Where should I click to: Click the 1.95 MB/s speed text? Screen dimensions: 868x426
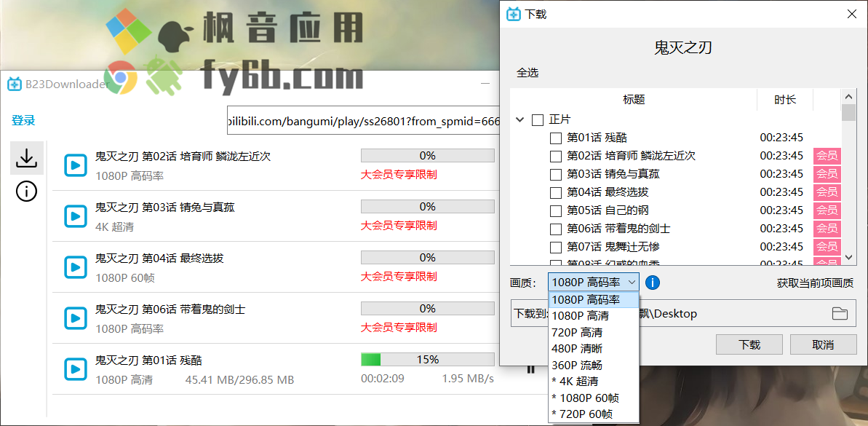point(468,379)
